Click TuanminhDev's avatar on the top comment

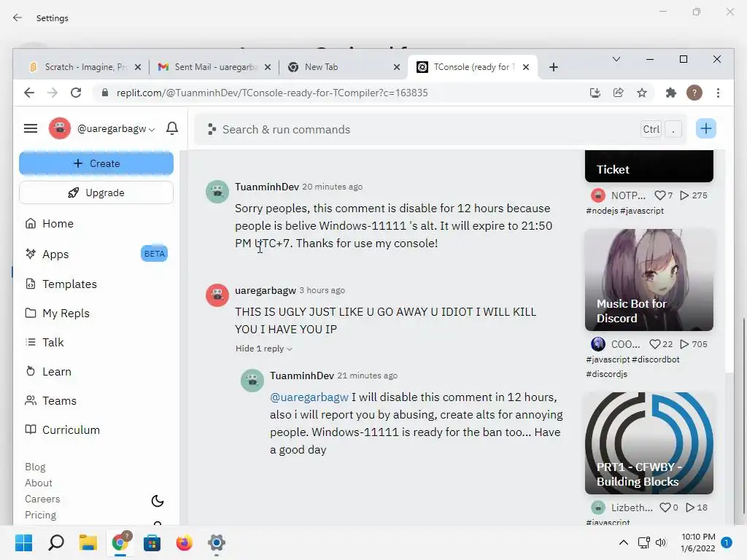(x=217, y=192)
